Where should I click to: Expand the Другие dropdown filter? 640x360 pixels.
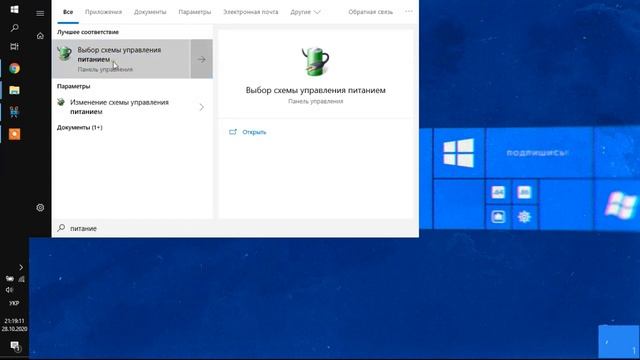[x=305, y=12]
